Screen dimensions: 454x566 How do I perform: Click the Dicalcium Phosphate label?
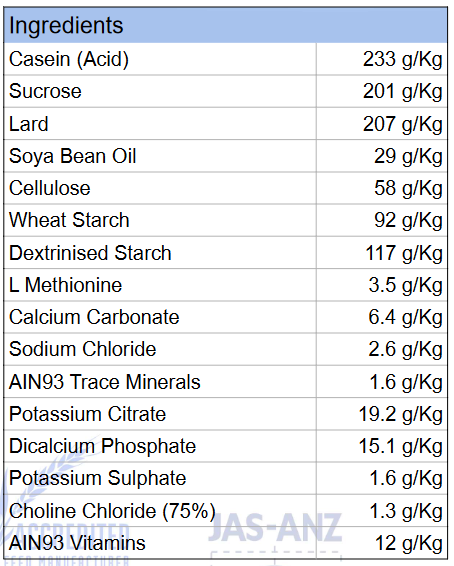coord(102,446)
